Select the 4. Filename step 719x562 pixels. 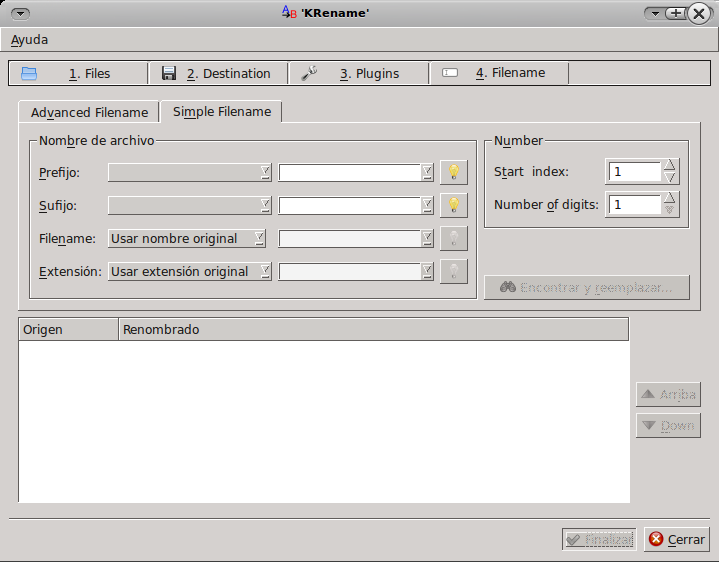click(x=499, y=73)
